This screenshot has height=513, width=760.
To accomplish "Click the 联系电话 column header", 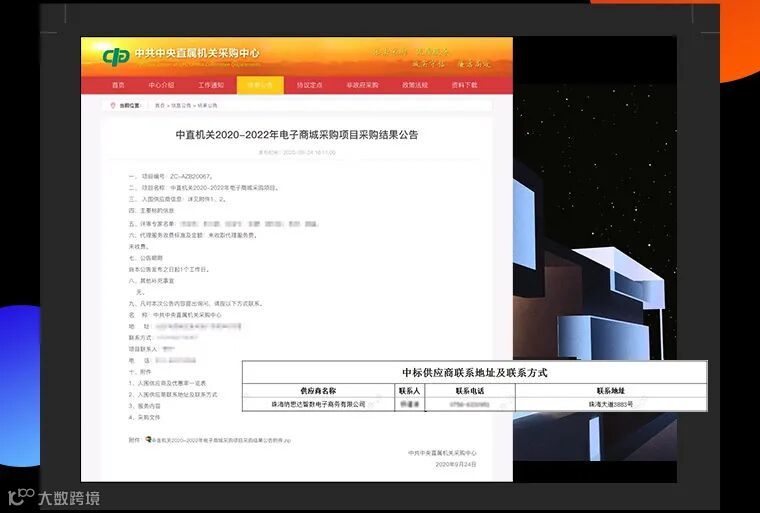I will pyautogui.click(x=470, y=390).
